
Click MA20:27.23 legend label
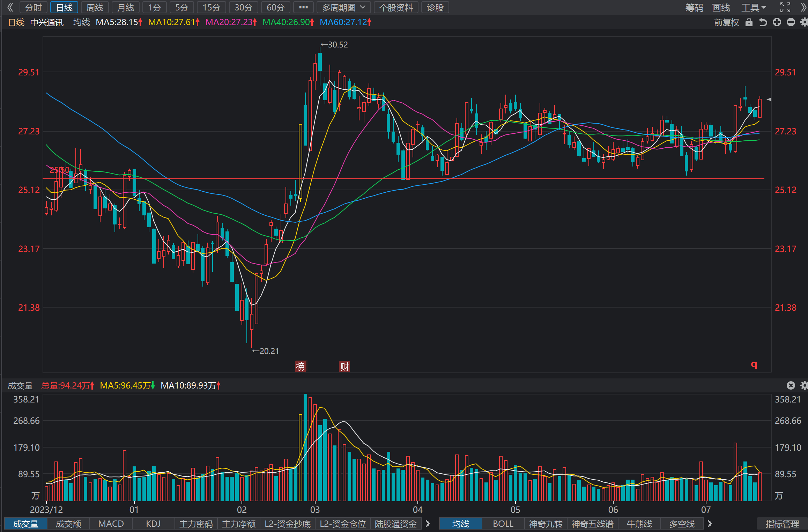click(x=231, y=22)
